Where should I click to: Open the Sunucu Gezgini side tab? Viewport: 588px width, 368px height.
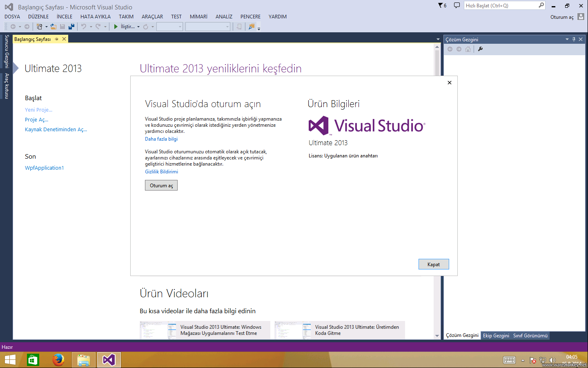(7, 52)
